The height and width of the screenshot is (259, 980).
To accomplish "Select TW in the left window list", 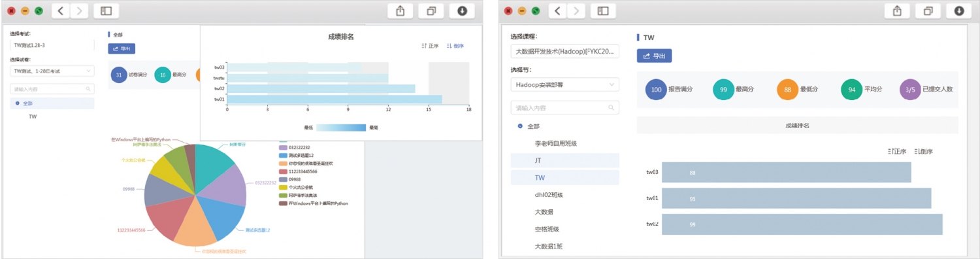I will pos(33,116).
